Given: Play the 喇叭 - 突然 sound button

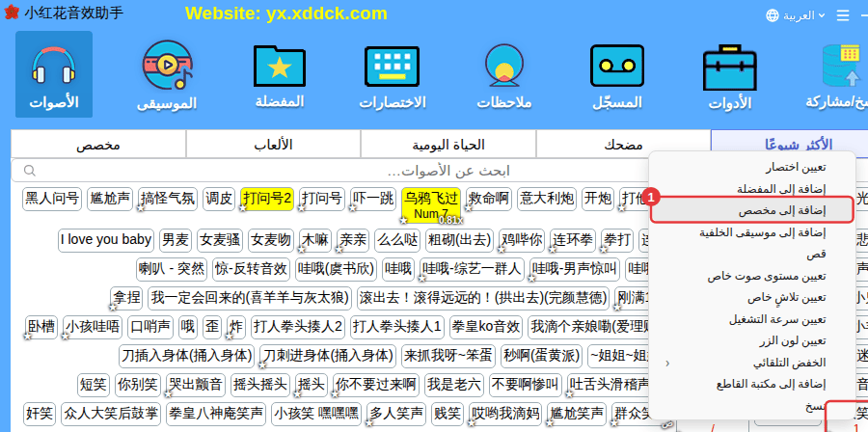Looking at the screenshot, I should click(x=172, y=269).
